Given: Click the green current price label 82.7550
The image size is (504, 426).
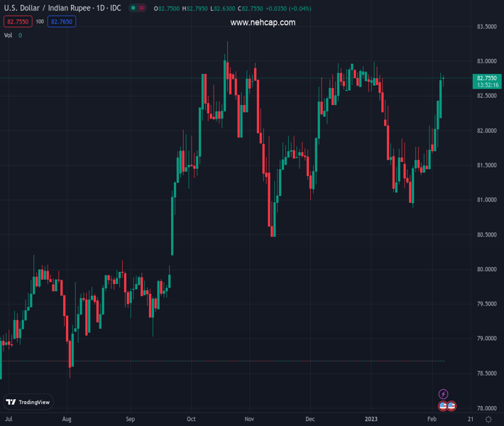Looking at the screenshot, I should [x=486, y=78].
